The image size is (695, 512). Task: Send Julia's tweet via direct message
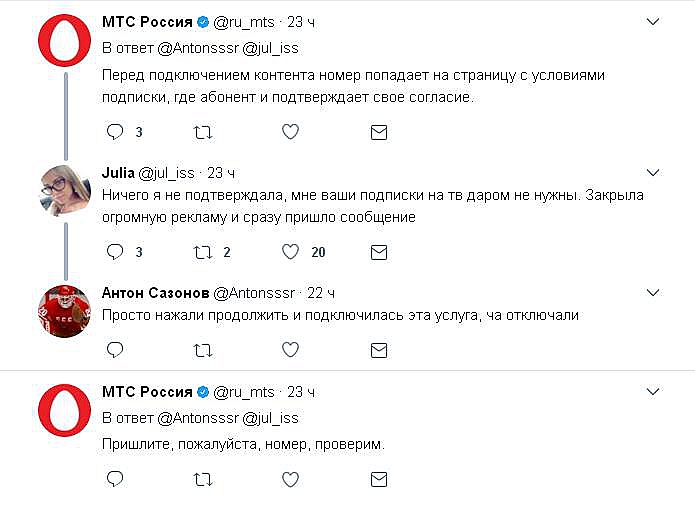point(379,252)
